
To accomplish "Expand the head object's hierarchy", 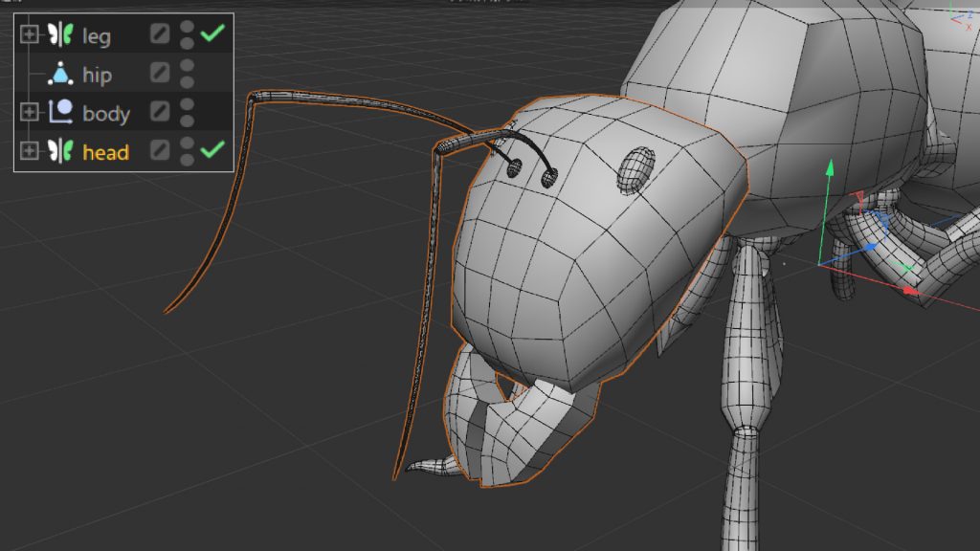I will [x=29, y=150].
